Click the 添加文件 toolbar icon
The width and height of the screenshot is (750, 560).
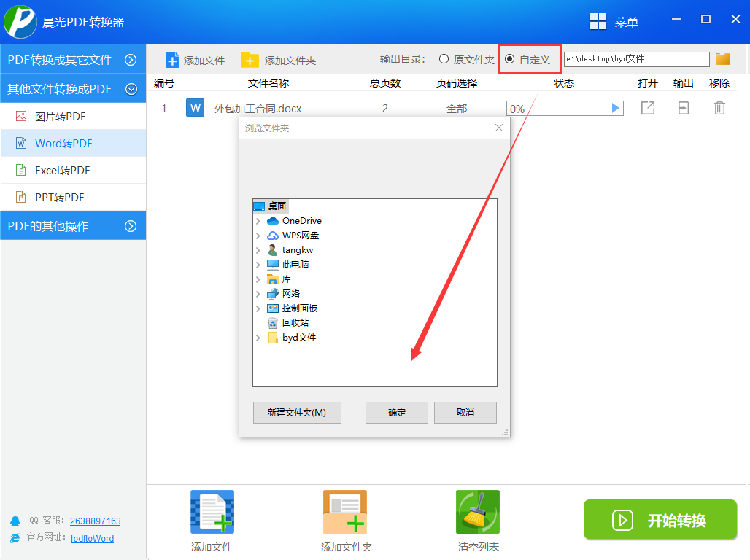[172, 59]
